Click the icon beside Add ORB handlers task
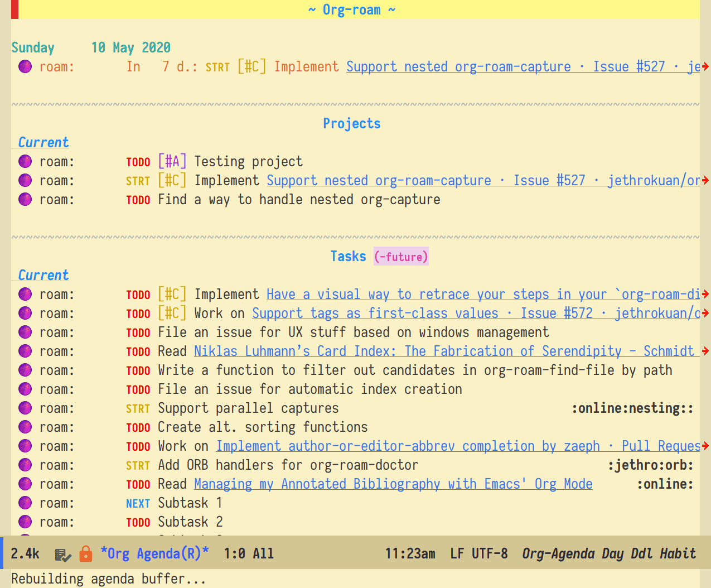The image size is (711, 588). click(25, 465)
